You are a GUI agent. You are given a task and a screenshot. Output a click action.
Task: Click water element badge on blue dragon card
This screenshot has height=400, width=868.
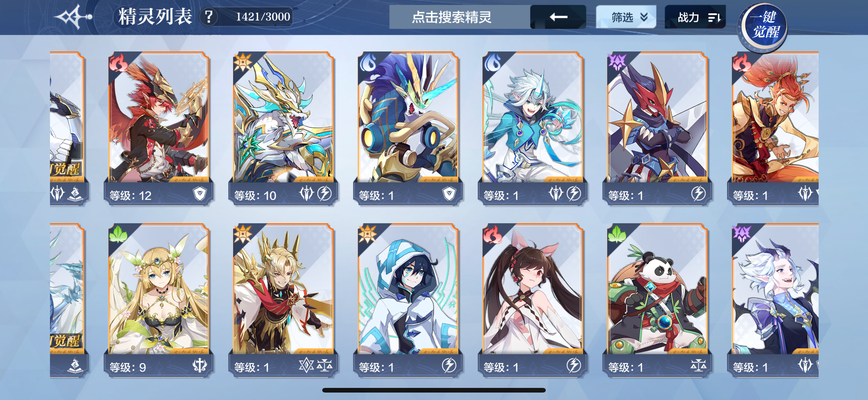pyautogui.click(x=368, y=63)
